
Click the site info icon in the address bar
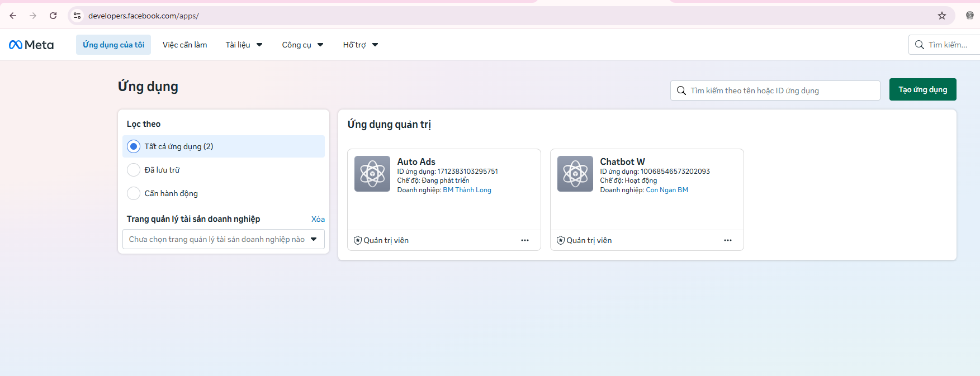point(77,16)
